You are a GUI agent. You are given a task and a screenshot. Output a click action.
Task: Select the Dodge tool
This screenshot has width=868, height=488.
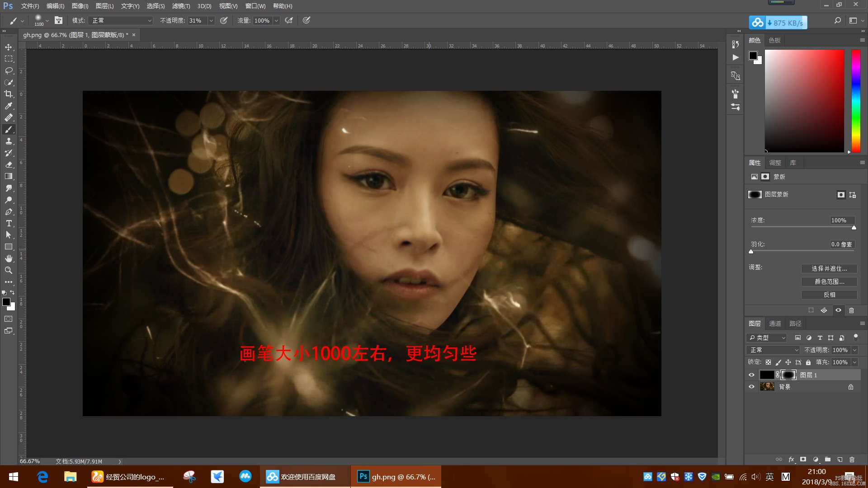point(9,200)
